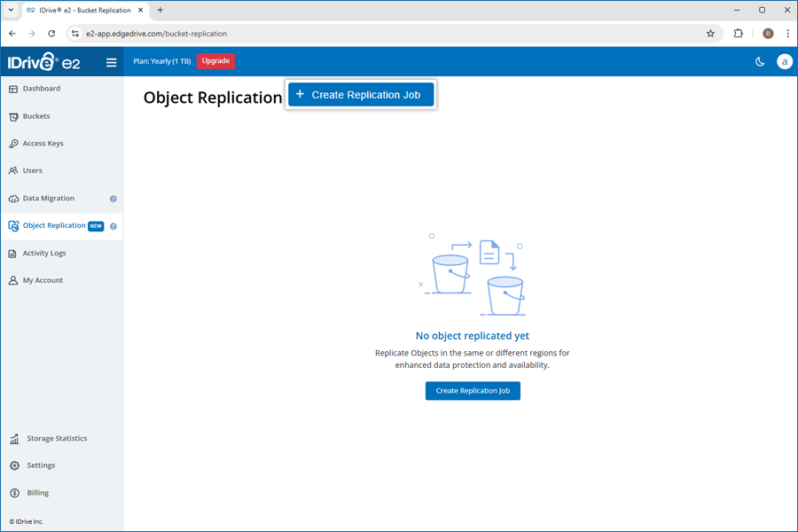Select the IDrive e2 Bucket Replication tab

click(x=85, y=10)
